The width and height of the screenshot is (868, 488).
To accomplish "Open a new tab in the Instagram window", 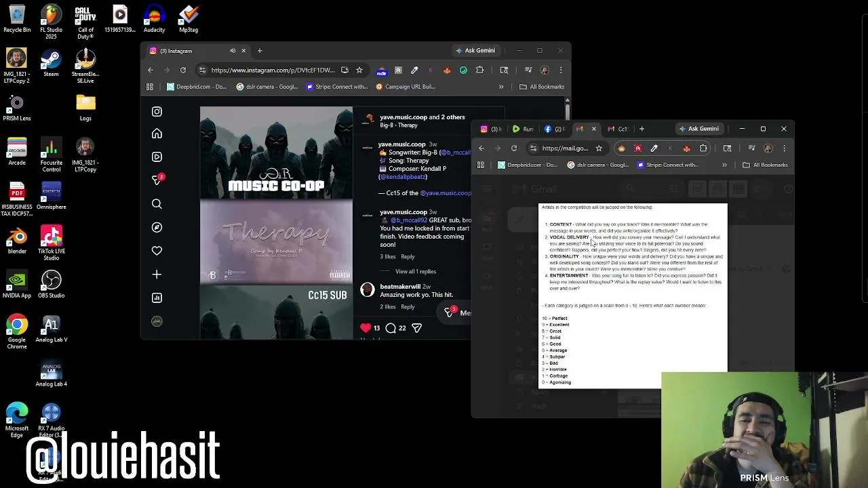I will pos(260,51).
